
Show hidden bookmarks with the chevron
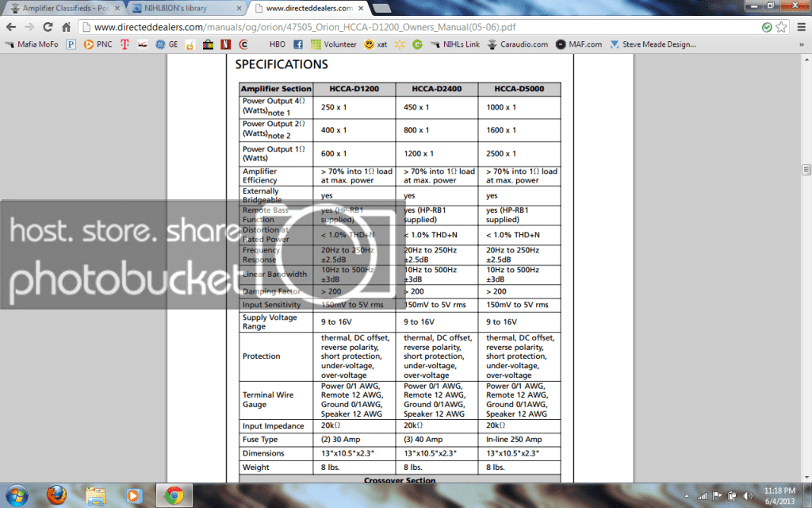pyautogui.click(x=802, y=44)
